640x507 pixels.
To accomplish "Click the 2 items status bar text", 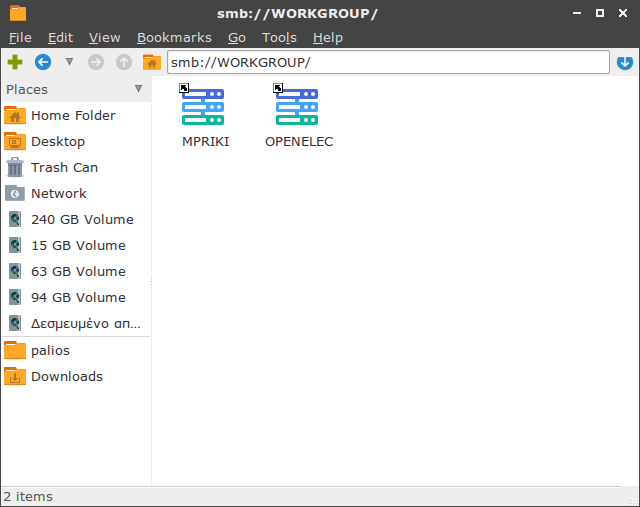I will click(x=28, y=496).
